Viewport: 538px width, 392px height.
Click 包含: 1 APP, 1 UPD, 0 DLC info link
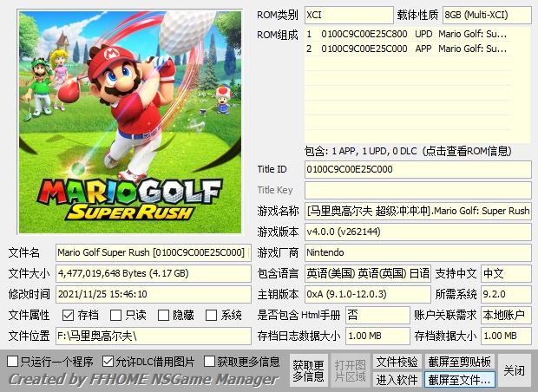[x=408, y=151]
